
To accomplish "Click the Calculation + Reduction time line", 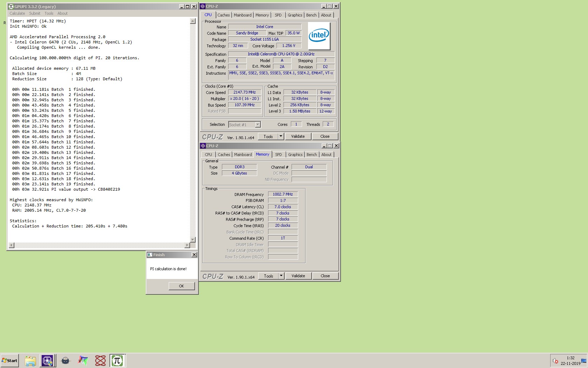I will coord(70,226).
